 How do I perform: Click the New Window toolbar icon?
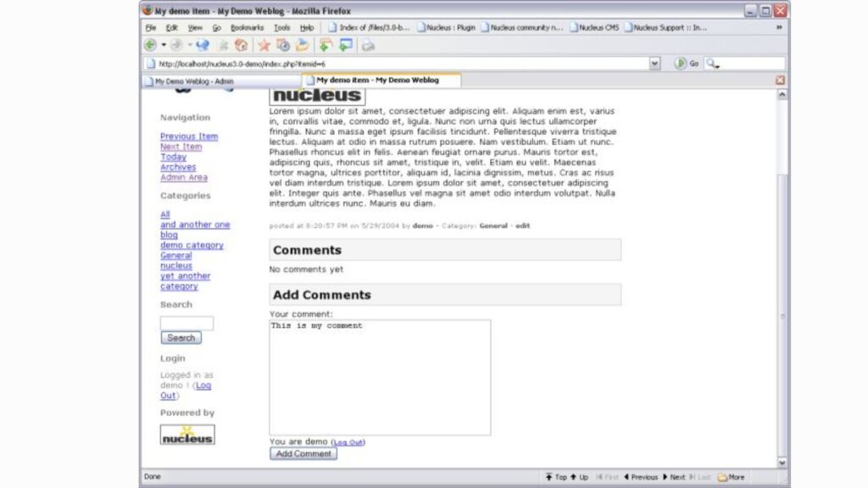coord(346,45)
